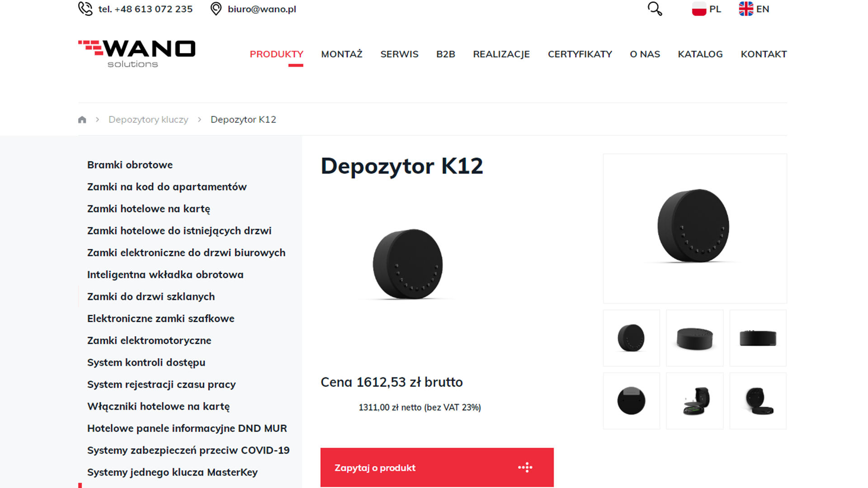This screenshot has height=488, width=868.
Task: Click the Cena 1612,53 zł brutto text
Action: tap(392, 382)
